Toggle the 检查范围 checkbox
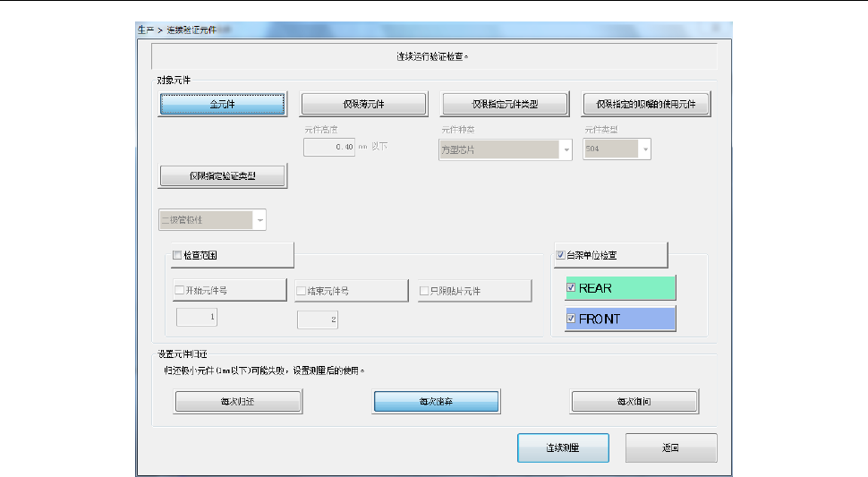Screen dimensions: 868x477 178,255
